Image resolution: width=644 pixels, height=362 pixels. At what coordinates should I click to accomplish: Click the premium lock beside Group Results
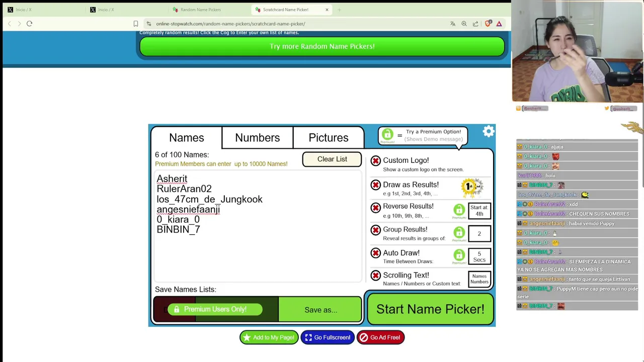tap(459, 233)
